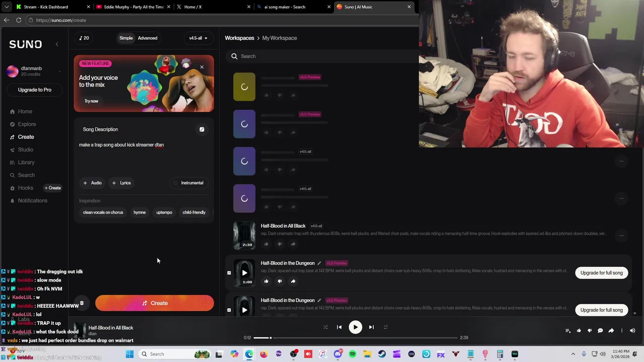
Task: Dislike the Half-Blood in All Black track
Action: coord(280,244)
